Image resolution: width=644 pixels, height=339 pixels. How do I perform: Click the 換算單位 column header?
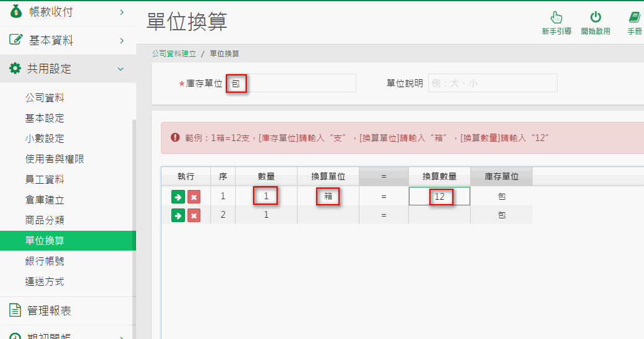(x=328, y=176)
